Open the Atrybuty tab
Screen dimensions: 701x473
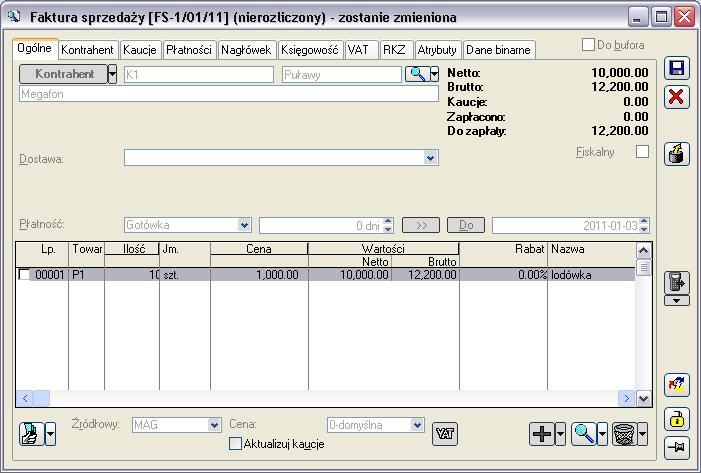tap(437, 50)
